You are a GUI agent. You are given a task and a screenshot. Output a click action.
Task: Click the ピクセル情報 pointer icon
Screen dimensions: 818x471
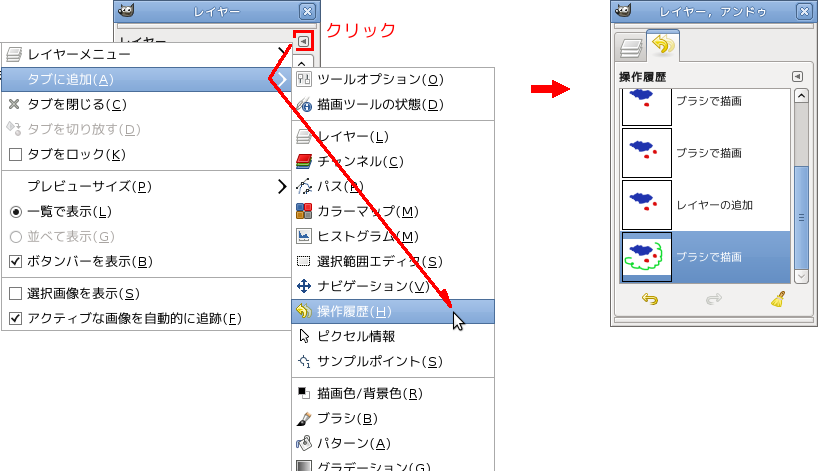click(305, 336)
